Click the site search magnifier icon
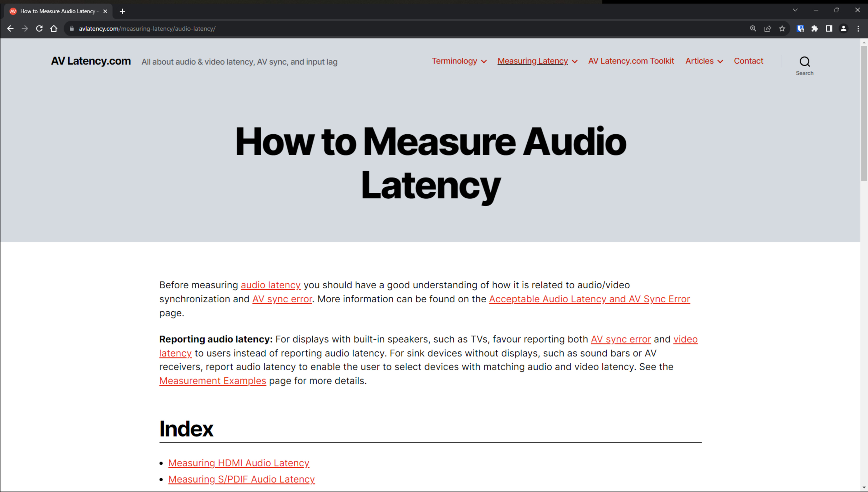This screenshot has height=492, width=868. coord(804,62)
